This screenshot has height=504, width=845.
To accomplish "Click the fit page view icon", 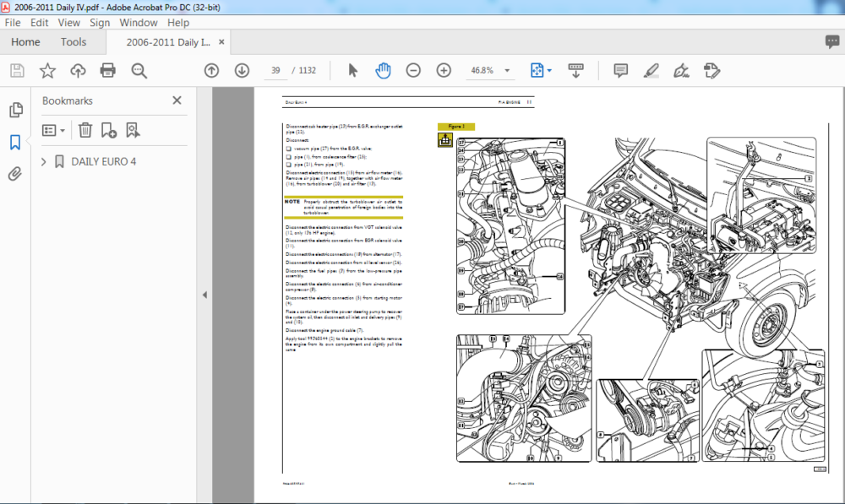I will pyautogui.click(x=537, y=71).
